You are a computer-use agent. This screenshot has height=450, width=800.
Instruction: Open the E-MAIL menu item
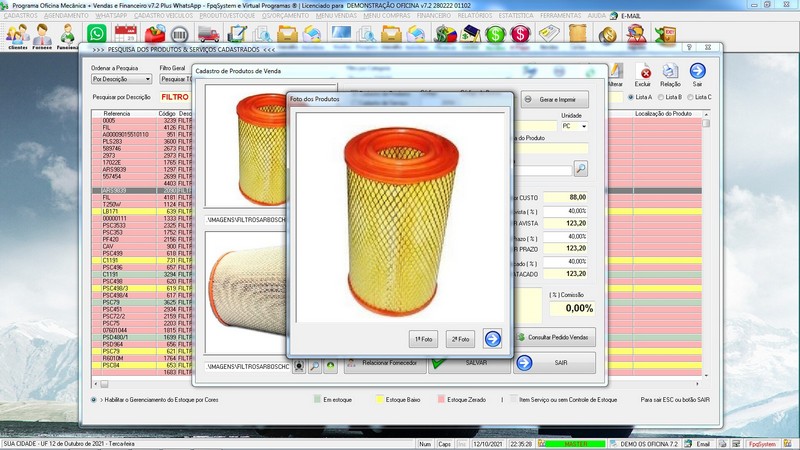(x=630, y=16)
